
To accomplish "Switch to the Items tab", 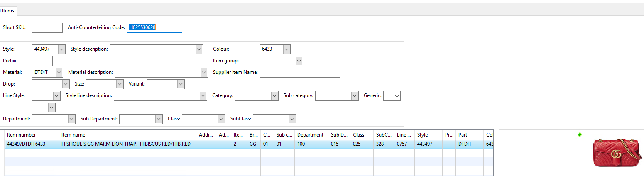I will [x=7, y=10].
